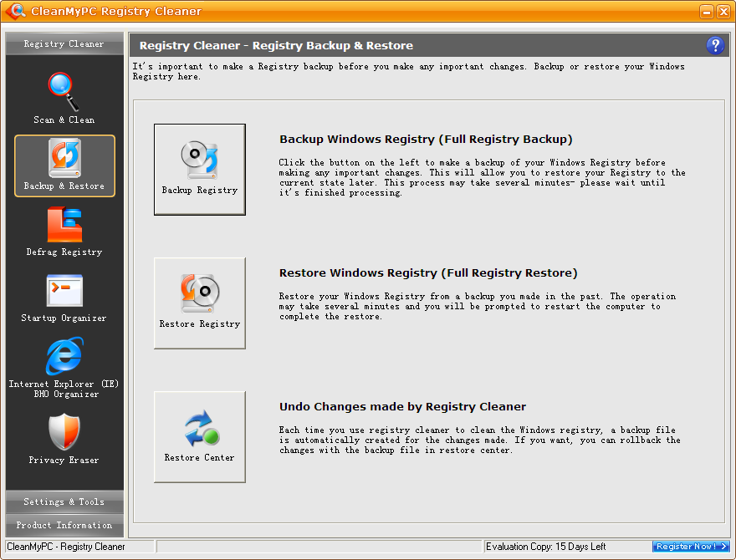Click the Register Now button
The image size is (736, 560).
point(691,547)
